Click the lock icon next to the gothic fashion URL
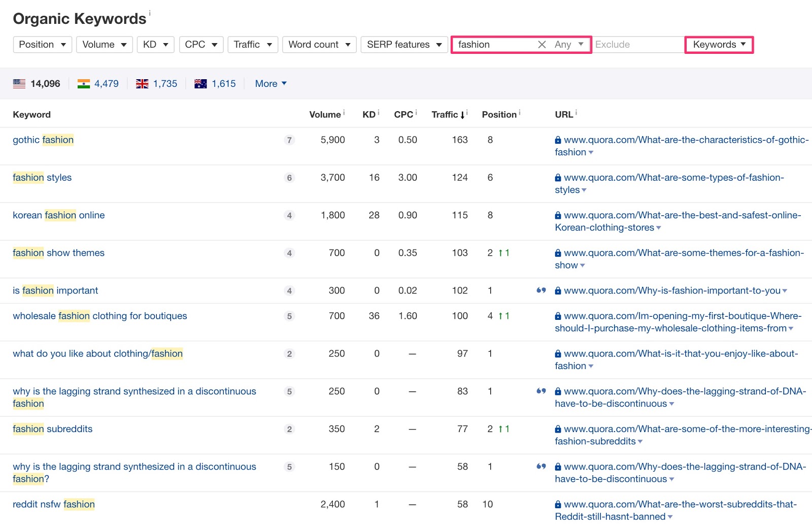Viewport: 812px width, 529px height. 557,140
